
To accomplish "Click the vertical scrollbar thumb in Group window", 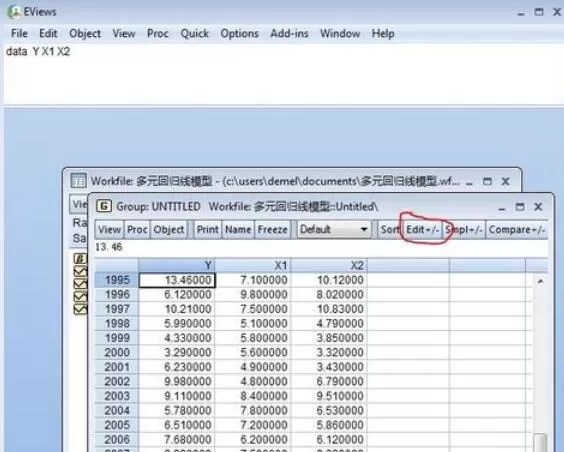I will point(540,442).
